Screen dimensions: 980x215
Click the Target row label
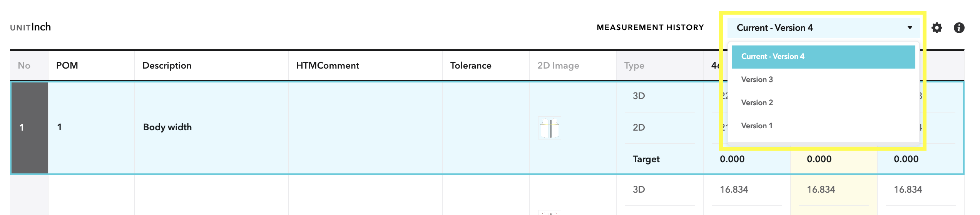pos(646,159)
